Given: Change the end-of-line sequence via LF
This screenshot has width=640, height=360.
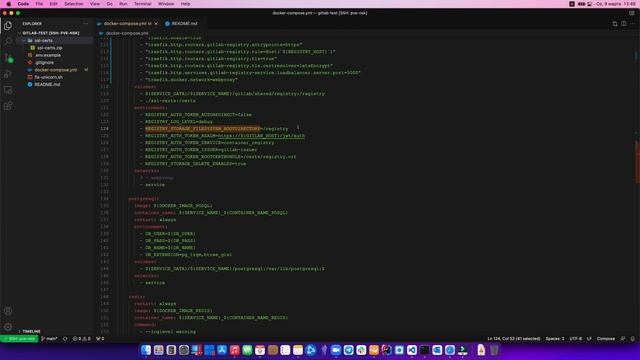Looking at the screenshot, I should coord(589,339).
